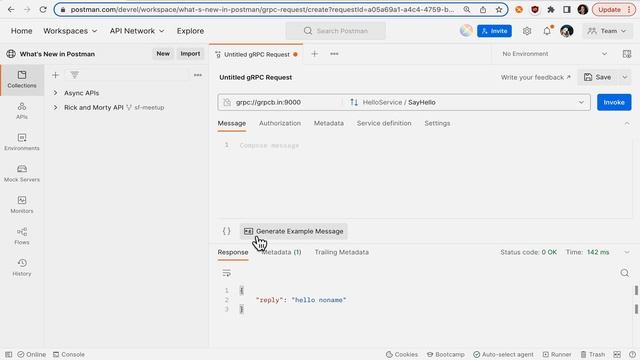Image resolution: width=640 pixels, height=360 pixels.
Task: Open the Console in status bar
Action: pyautogui.click(x=69, y=354)
